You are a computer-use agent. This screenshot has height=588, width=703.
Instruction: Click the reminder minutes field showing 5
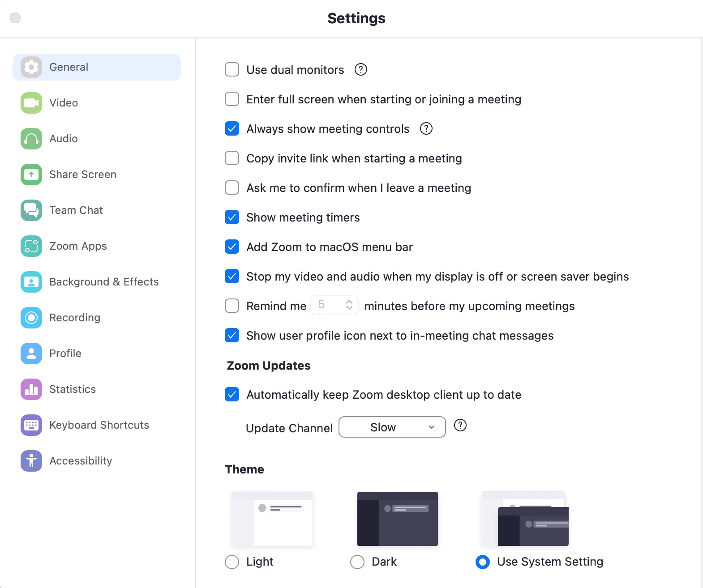coord(334,305)
